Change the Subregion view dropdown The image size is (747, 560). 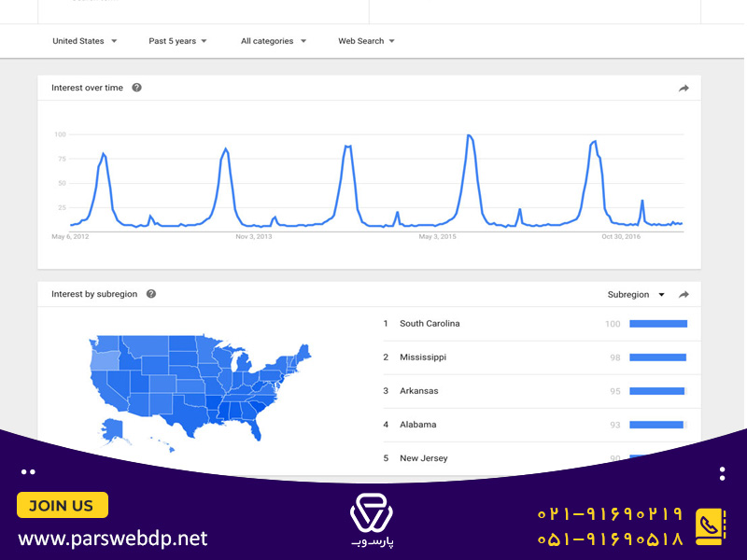(x=636, y=295)
